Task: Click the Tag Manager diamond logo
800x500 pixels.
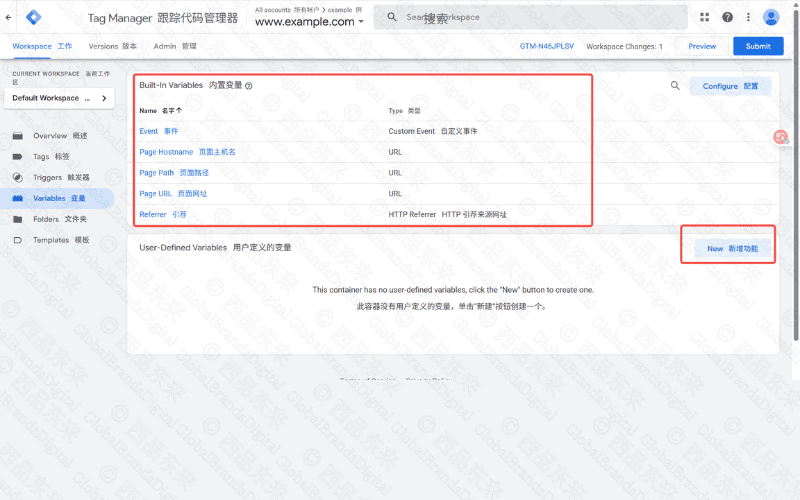Action: click(x=34, y=17)
